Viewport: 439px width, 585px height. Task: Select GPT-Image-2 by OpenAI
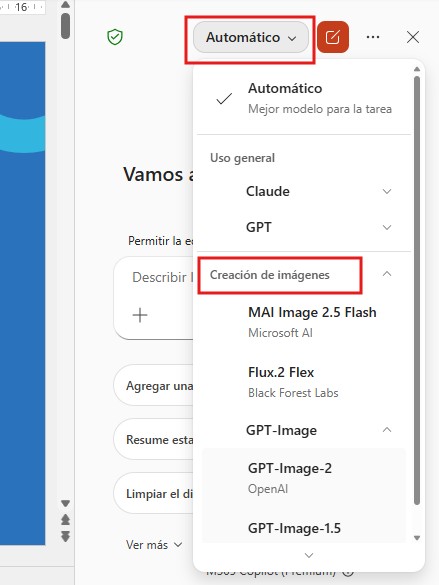303,478
